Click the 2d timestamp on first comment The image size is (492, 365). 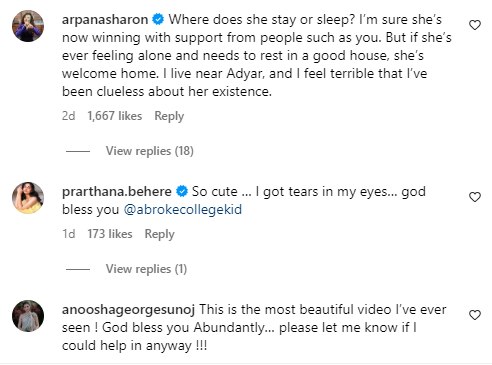click(69, 116)
